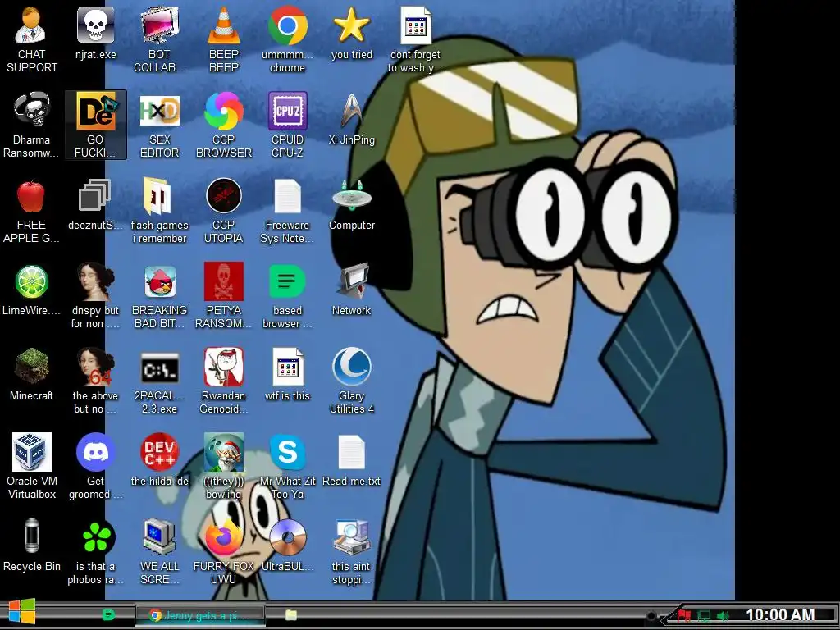Image resolution: width=840 pixels, height=630 pixels.
Task: Launch the CCP BROWSER icon
Action: (223, 126)
